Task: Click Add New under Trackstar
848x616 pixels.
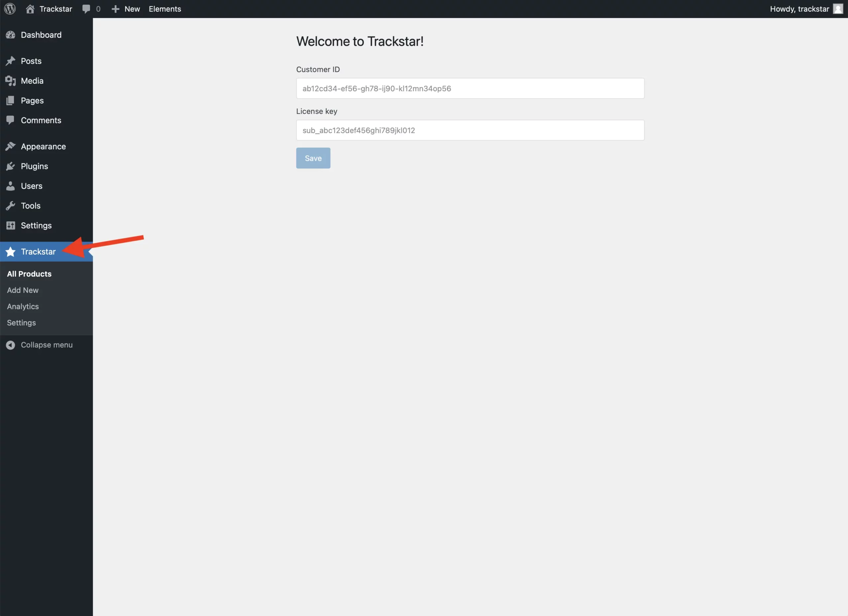Action: click(23, 290)
